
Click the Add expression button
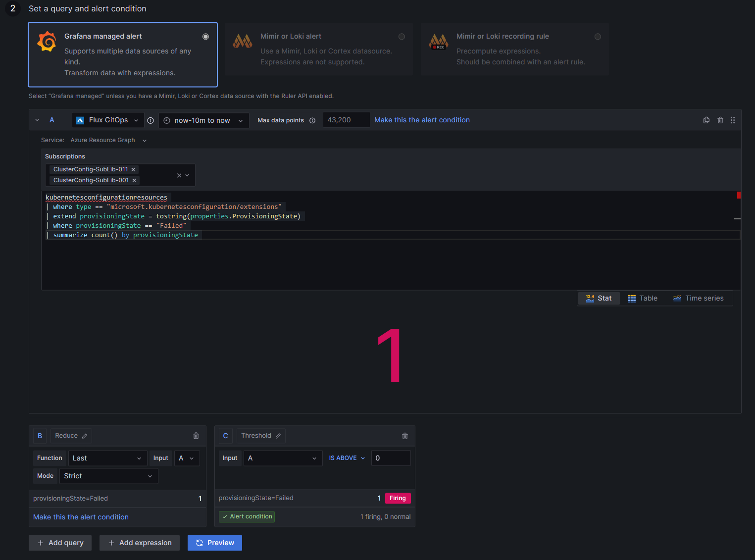tap(140, 543)
